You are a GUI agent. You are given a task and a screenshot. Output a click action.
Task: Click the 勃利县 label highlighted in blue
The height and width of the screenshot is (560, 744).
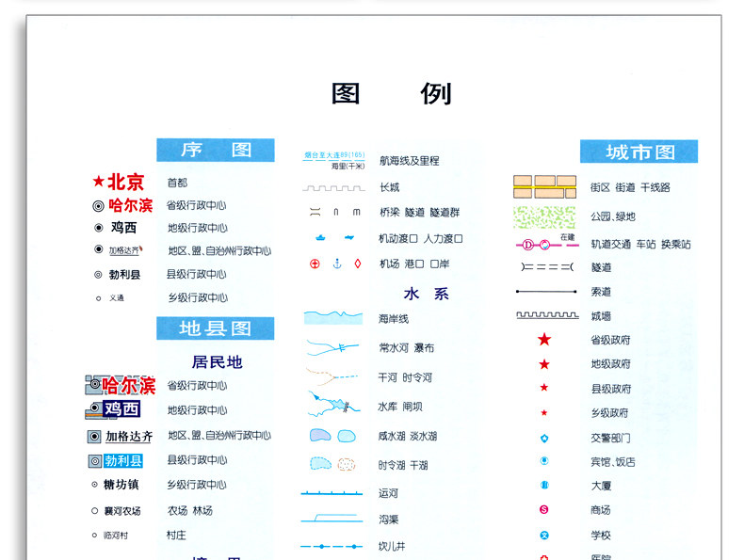123,460
